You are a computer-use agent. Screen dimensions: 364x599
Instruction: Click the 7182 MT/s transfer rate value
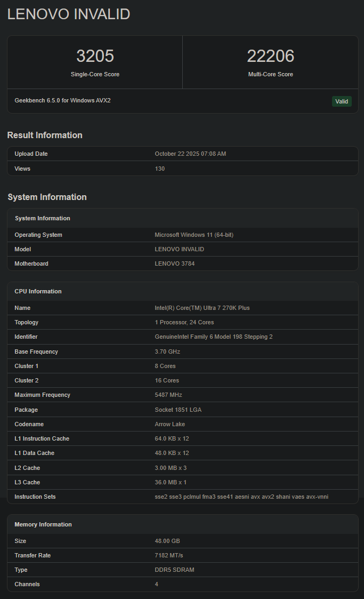point(169,555)
